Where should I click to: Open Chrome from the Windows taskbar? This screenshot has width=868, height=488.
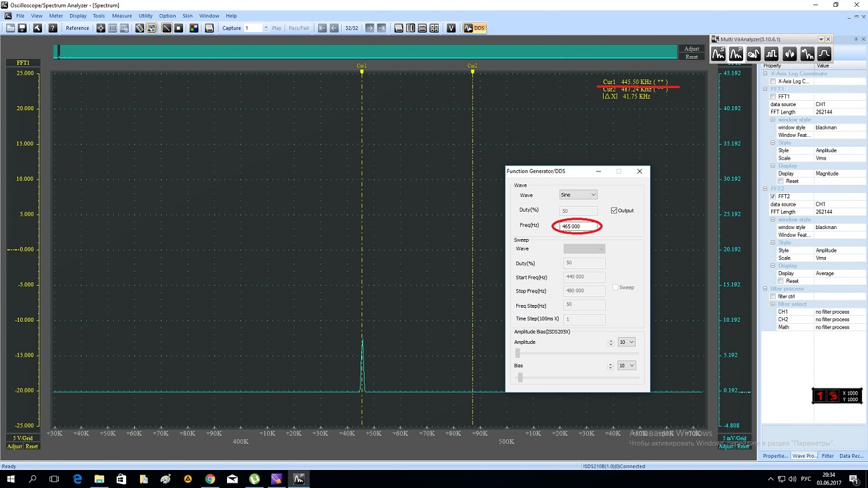point(210,479)
